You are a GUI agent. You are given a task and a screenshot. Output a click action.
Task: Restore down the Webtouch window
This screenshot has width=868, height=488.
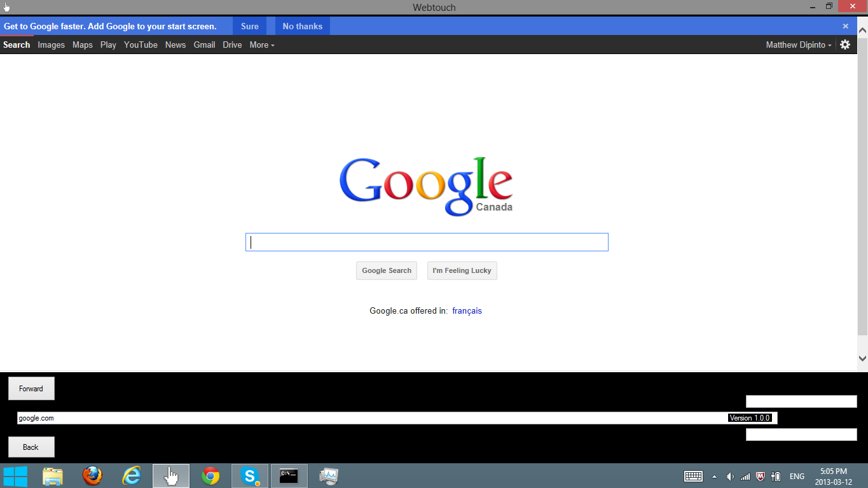point(829,6)
